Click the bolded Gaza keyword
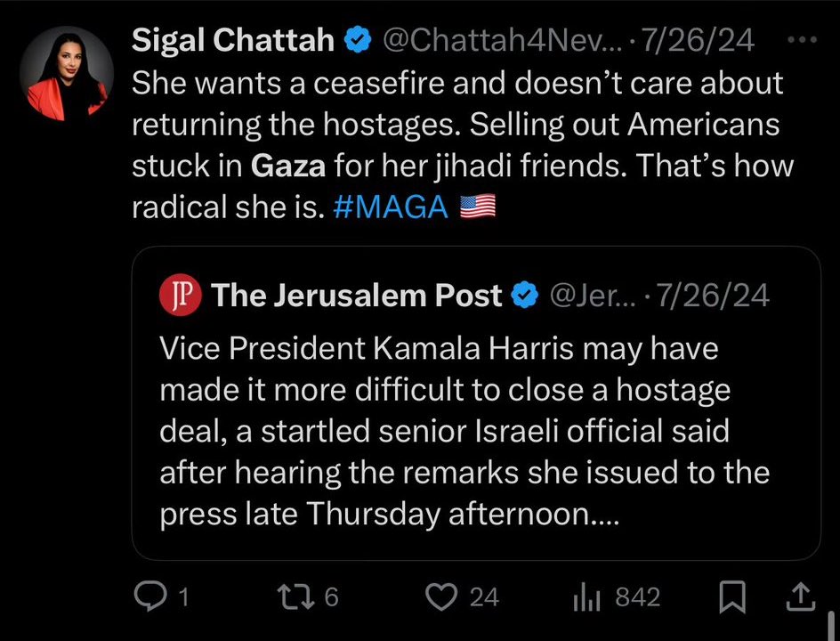Viewport: 840px width, 641px height. pyautogui.click(x=289, y=166)
